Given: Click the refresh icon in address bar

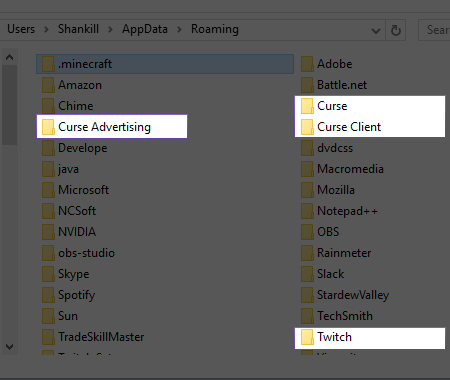Looking at the screenshot, I should (396, 30).
